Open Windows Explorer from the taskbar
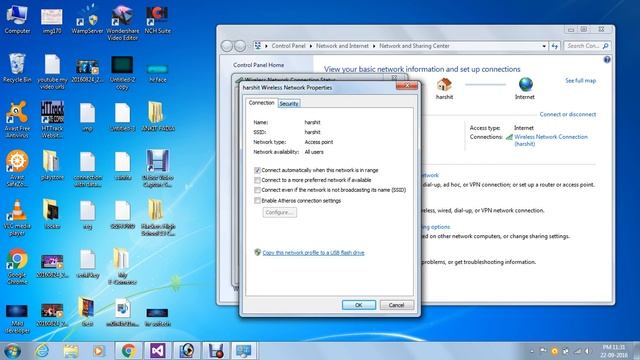This screenshot has height=360, width=640. [71, 351]
